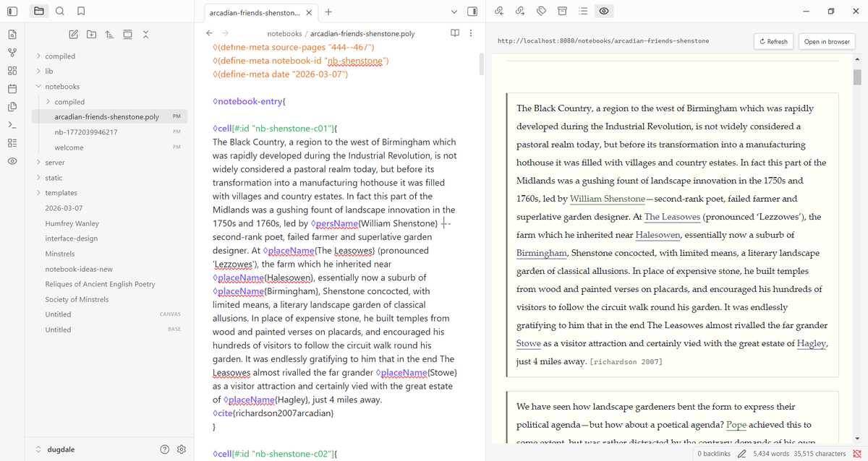Open the command palette terminal icon

12,124
